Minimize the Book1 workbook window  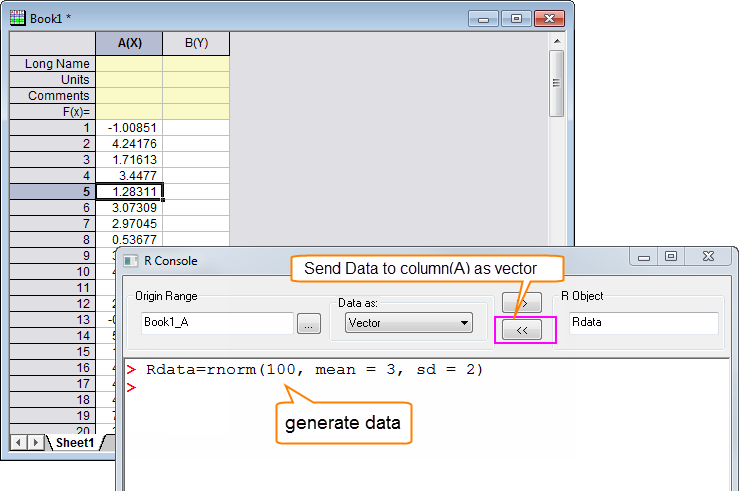click(486, 18)
